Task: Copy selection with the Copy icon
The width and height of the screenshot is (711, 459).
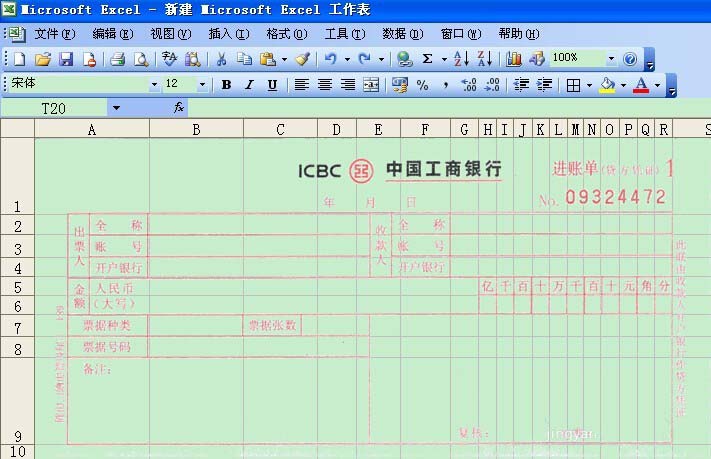Action: tap(244, 59)
